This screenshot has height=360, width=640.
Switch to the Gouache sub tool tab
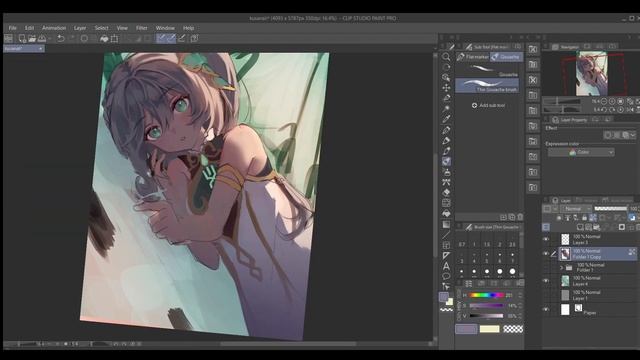click(x=506, y=57)
